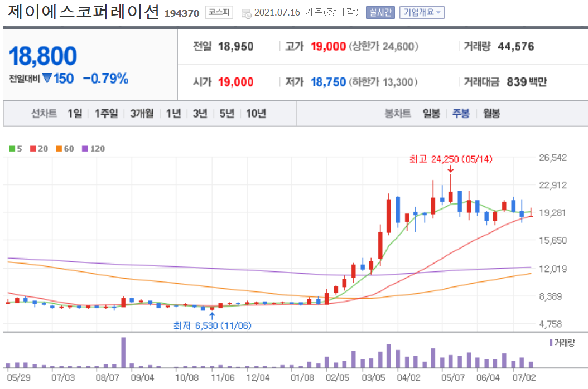
Task: Click the 거래대금 value 839 백만
Action: (527, 82)
